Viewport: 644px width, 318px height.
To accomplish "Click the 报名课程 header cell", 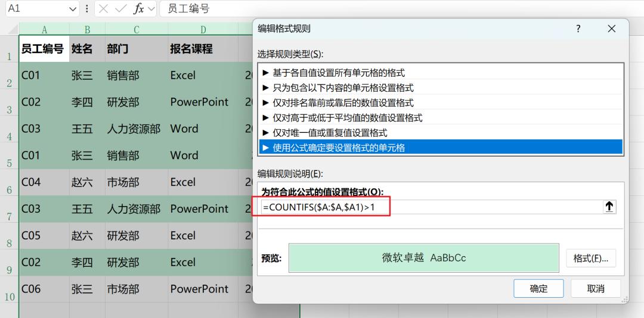I will click(x=203, y=49).
